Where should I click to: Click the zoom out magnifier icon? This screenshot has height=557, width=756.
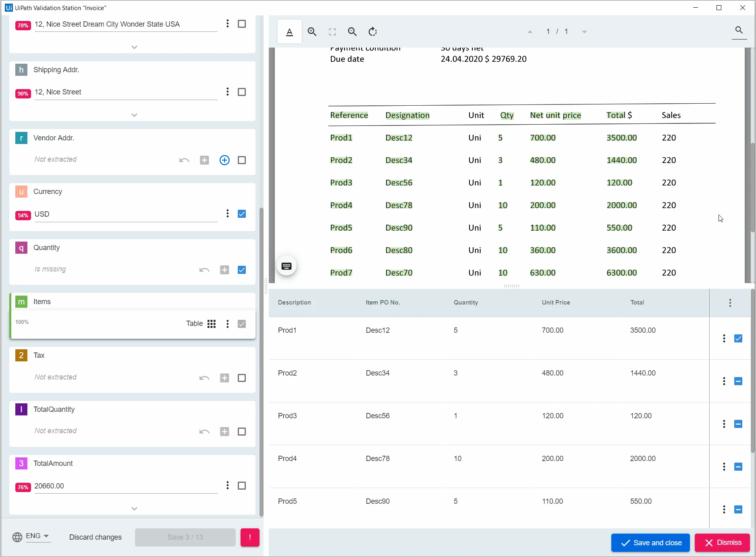352,31
